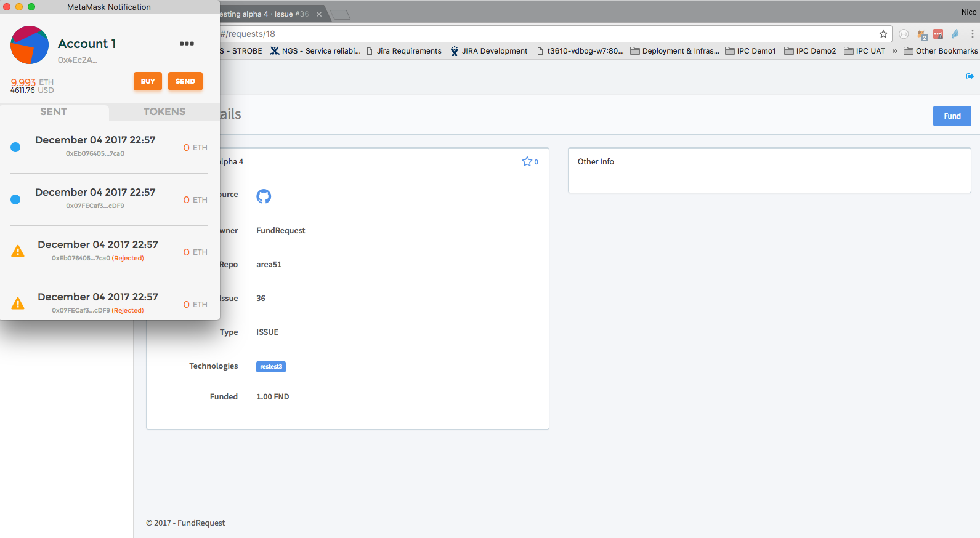Click warning icon on rejected 0x07FECaf3 transaction
This screenshot has height=538, width=980.
(x=18, y=303)
